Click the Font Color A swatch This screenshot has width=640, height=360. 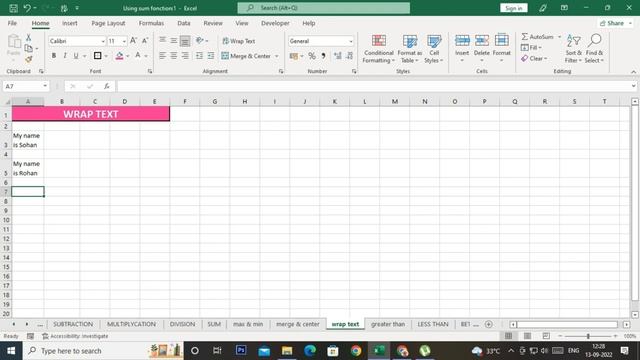point(138,56)
